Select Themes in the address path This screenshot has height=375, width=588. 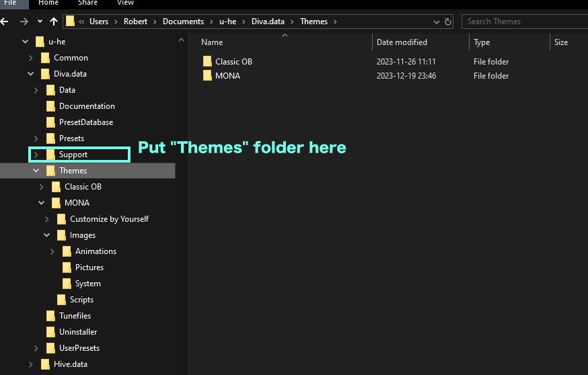314,22
